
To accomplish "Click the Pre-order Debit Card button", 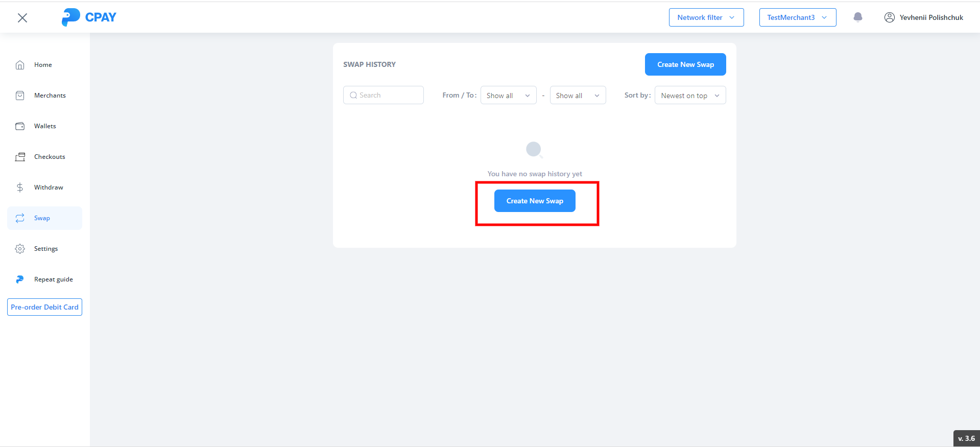I will click(x=44, y=307).
